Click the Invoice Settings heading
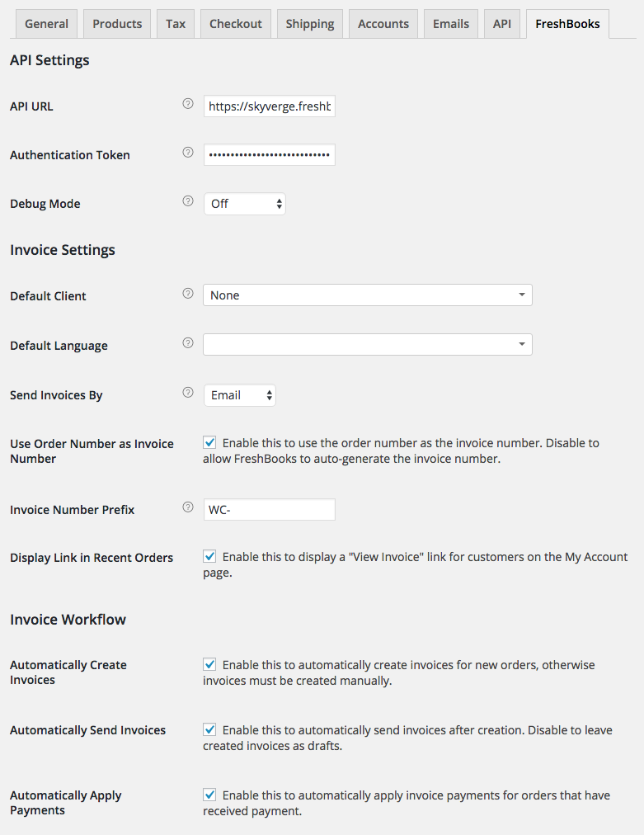This screenshot has width=644, height=835. coord(63,250)
